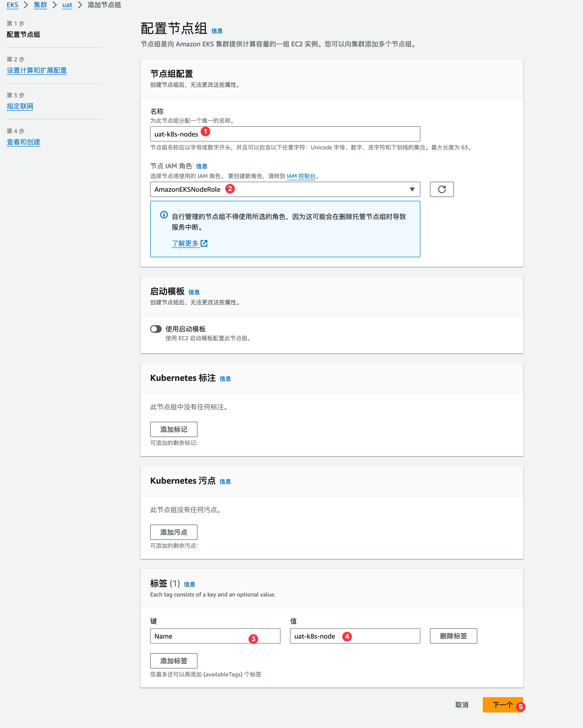This screenshot has width=583, height=728.
Task: Click the orange 下一个 button
Action: (x=503, y=705)
